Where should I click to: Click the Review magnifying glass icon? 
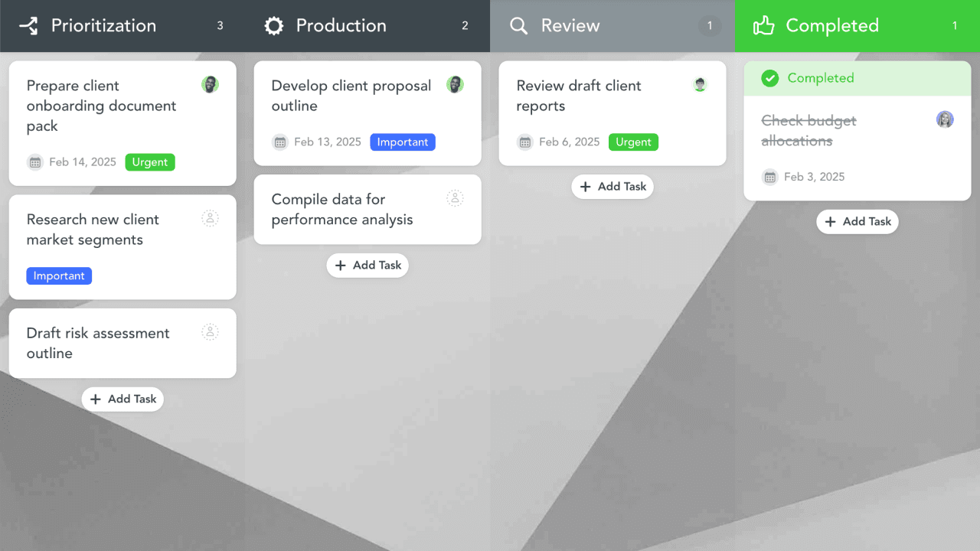518,26
